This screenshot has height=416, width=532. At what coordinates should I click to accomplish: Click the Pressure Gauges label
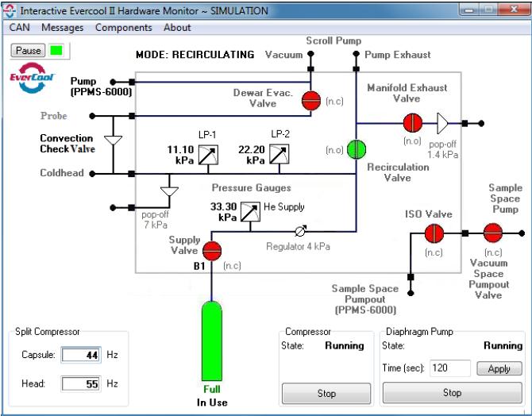(x=252, y=188)
